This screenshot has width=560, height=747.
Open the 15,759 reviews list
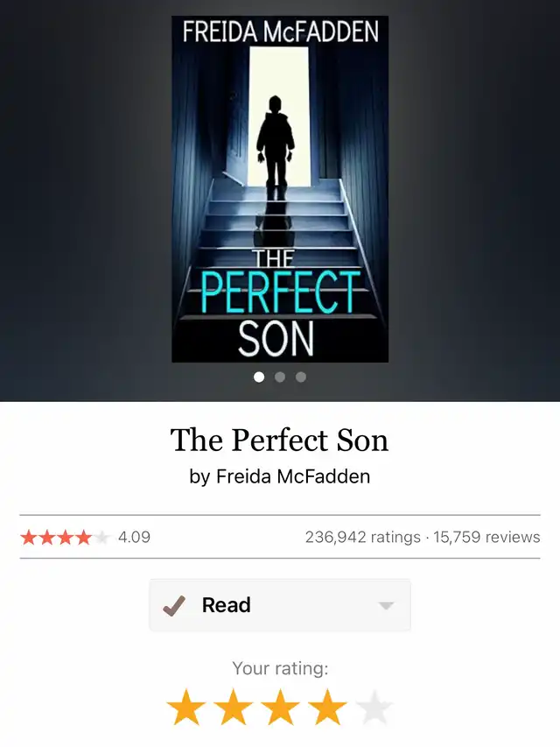tap(486, 538)
